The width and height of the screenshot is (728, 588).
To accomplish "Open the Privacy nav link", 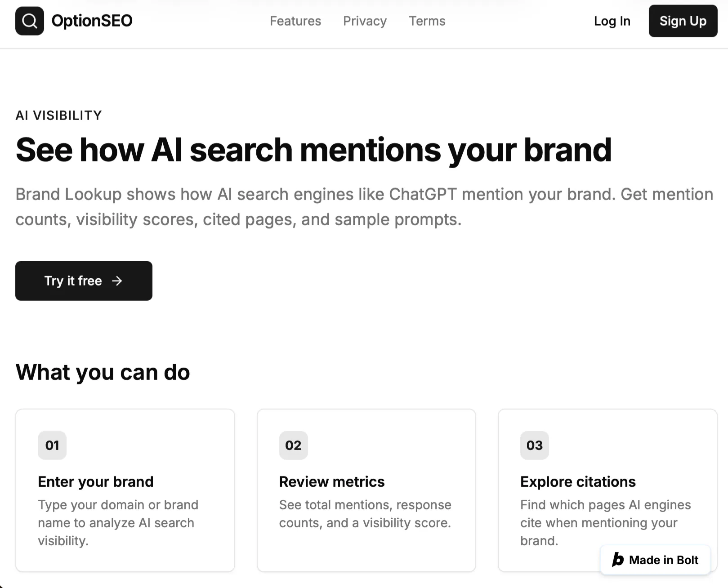I will tap(365, 21).
